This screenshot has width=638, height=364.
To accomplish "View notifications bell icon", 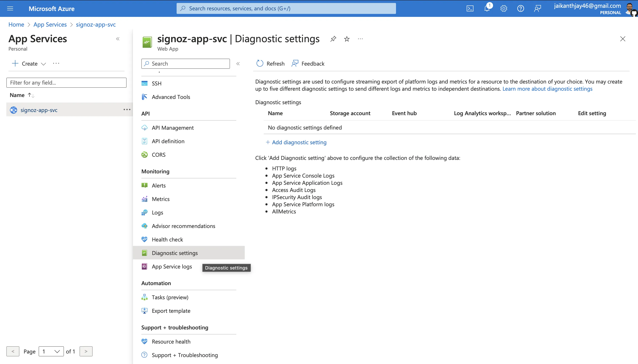I will 487,8.
